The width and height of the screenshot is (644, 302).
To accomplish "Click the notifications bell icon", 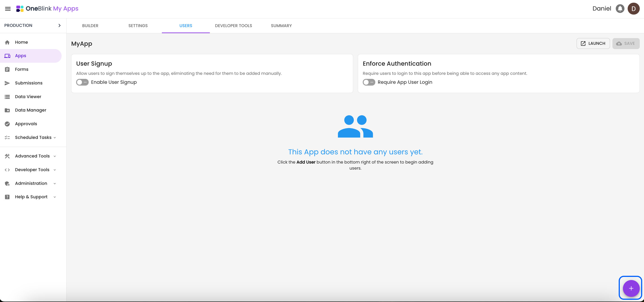I will (620, 9).
